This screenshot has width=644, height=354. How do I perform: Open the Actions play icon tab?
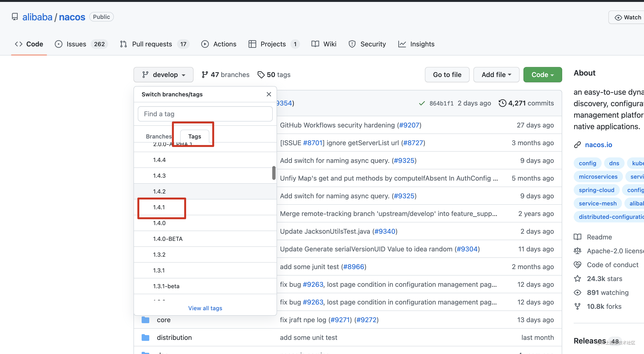(205, 44)
